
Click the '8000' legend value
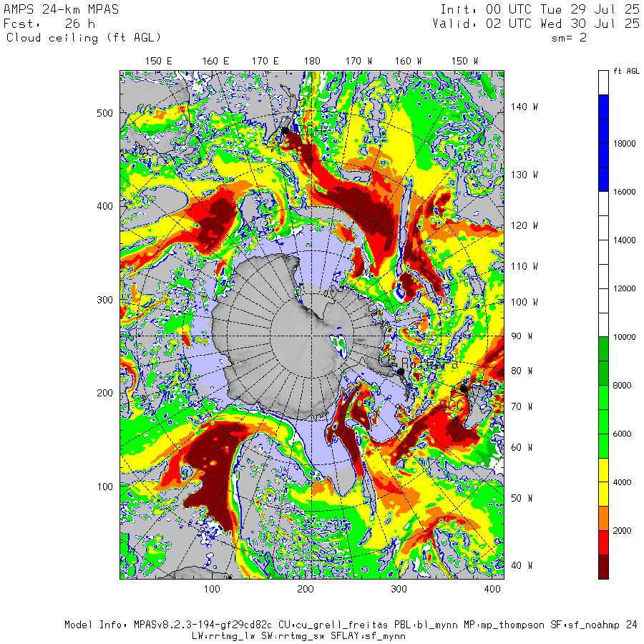click(622, 385)
